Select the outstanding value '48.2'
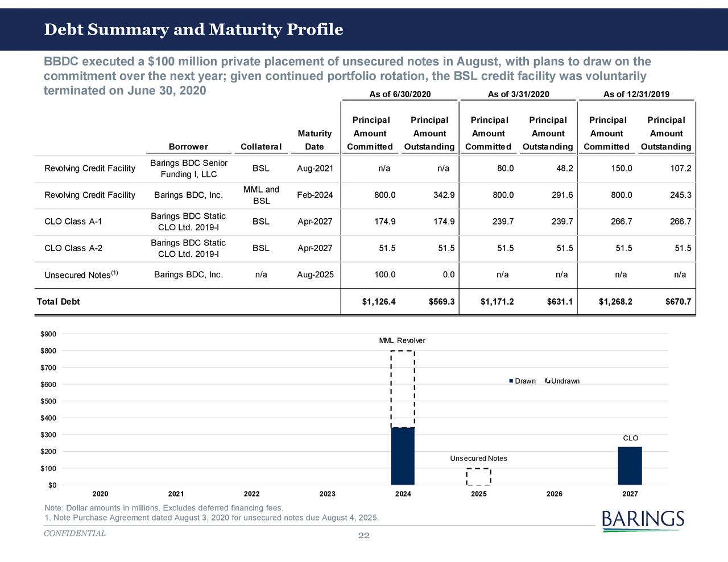This screenshot has height=562, width=728. tap(564, 168)
